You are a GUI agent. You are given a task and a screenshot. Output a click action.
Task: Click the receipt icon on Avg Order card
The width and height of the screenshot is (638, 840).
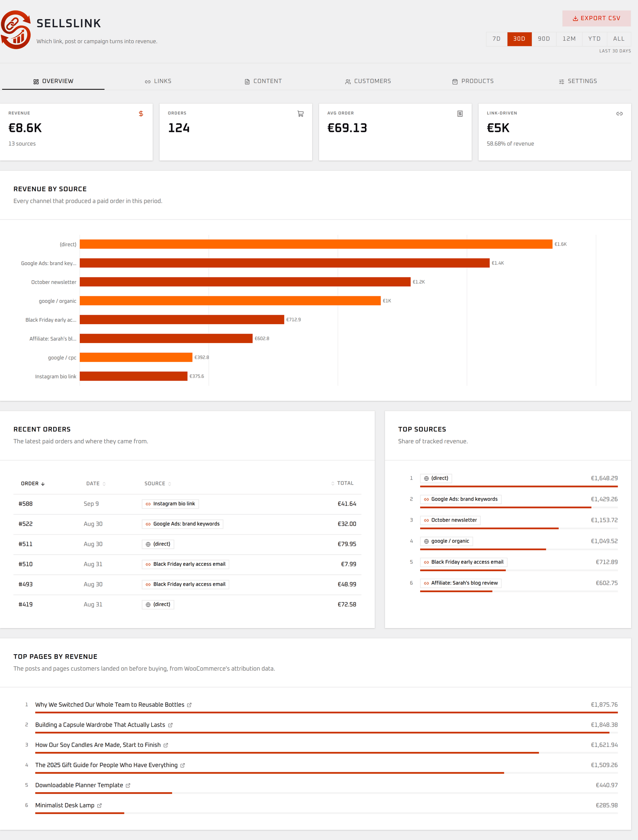pos(460,113)
